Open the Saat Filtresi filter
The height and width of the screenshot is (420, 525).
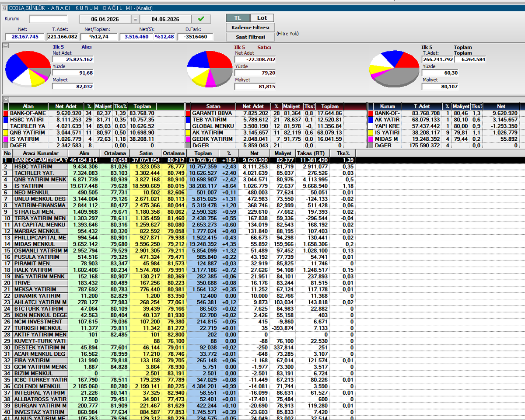click(250, 37)
